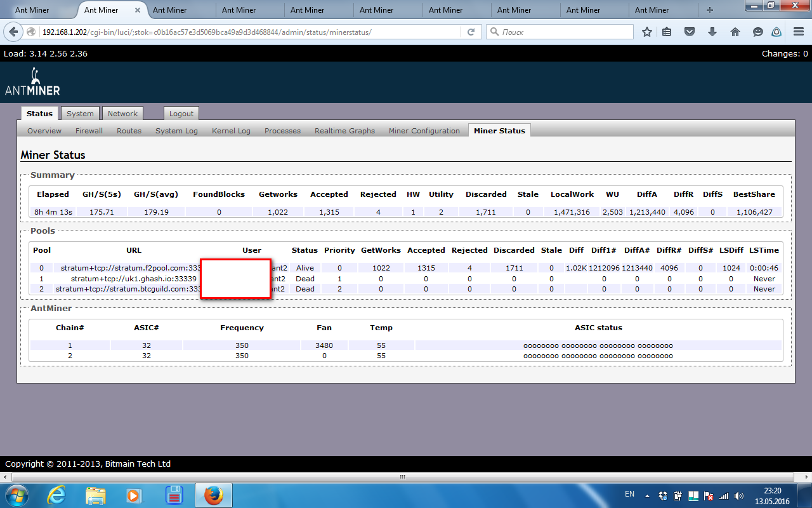This screenshot has height=508, width=812.
Task: Click the BestShare value 1,106,427
Action: (754, 212)
